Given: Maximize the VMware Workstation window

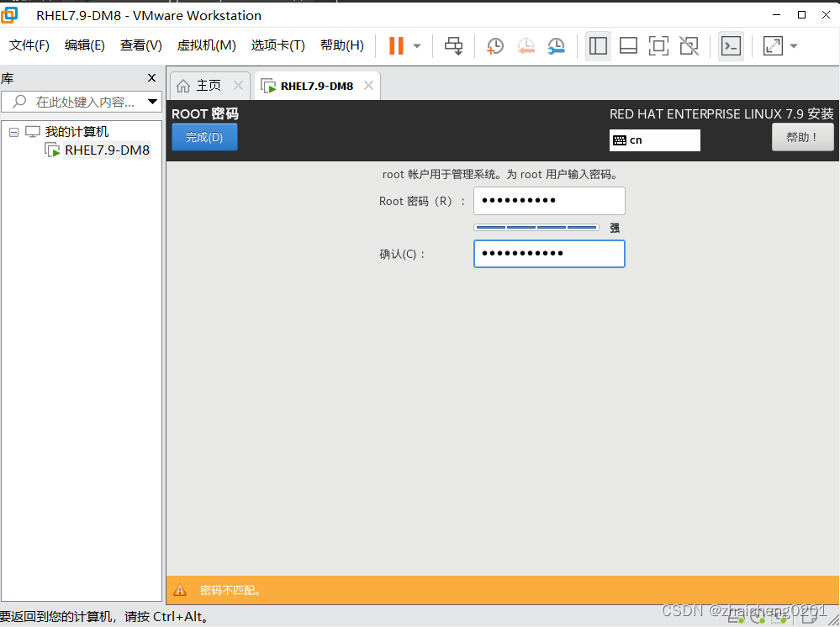Looking at the screenshot, I should pyautogui.click(x=801, y=15).
